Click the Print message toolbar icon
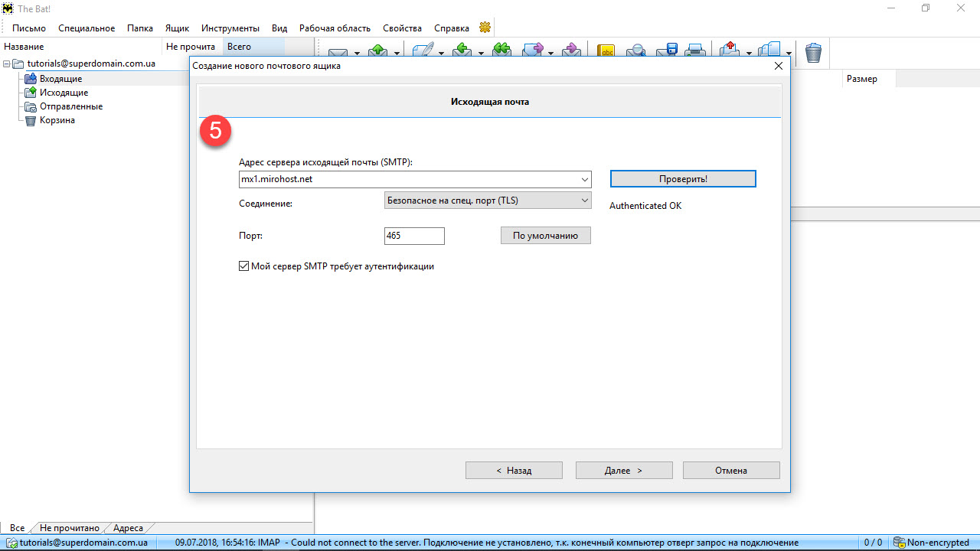980x551 pixels. (695, 51)
